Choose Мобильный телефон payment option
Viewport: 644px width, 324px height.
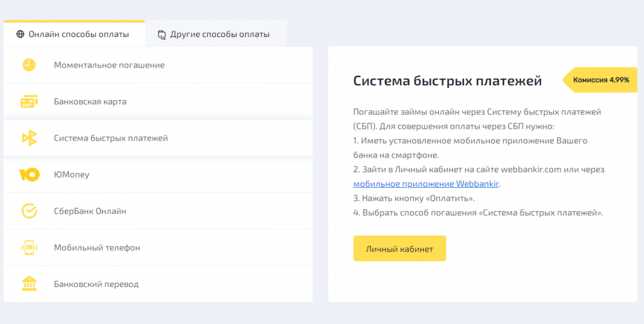pyautogui.click(x=158, y=247)
